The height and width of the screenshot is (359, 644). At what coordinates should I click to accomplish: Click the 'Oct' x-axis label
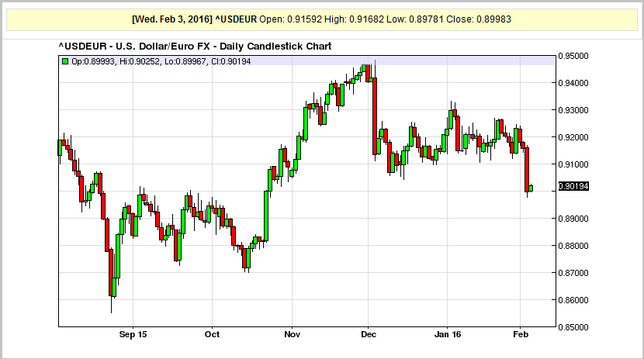tap(212, 334)
